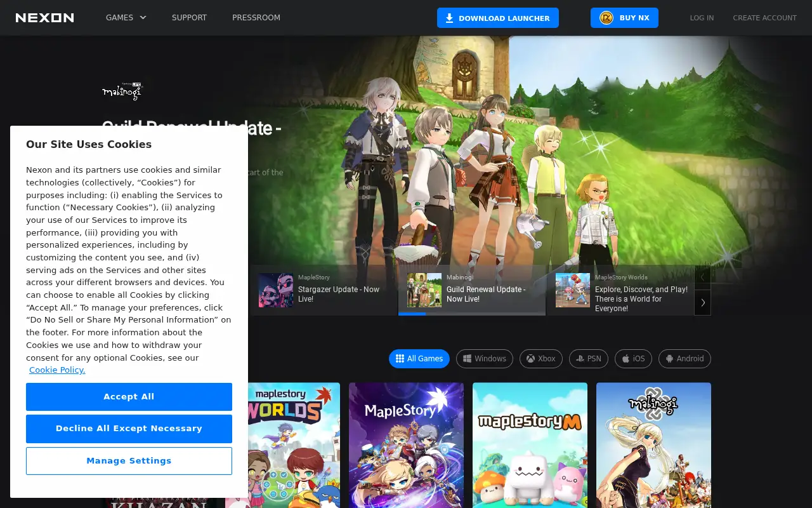Click the carousel progress bar under Guild Renewal
The height and width of the screenshot is (508, 812).
(x=472, y=314)
